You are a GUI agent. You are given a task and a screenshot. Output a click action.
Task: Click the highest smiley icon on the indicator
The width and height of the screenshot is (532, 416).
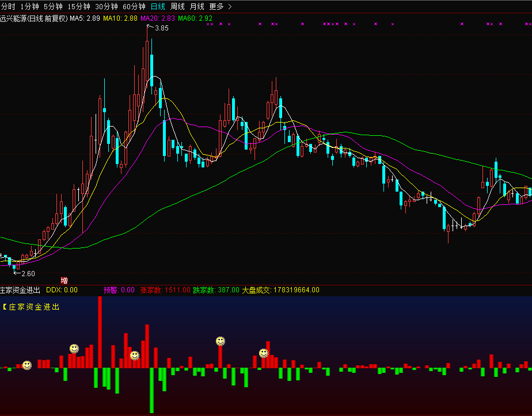[221, 341]
